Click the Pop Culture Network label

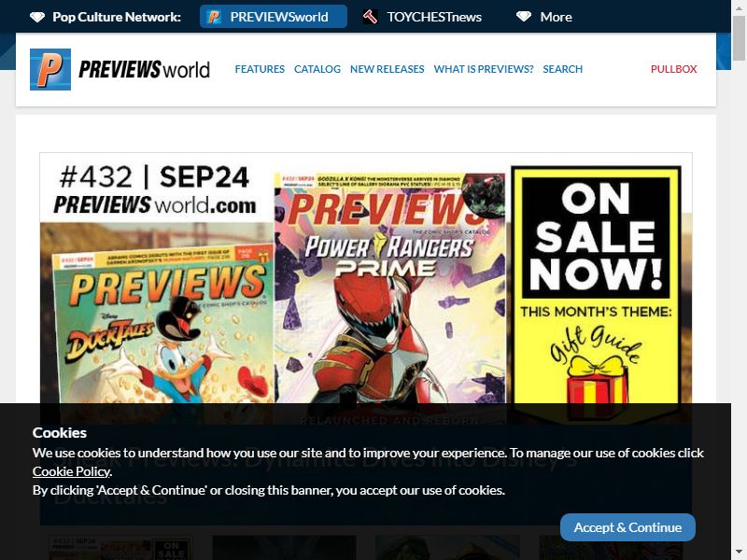click(x=117, y=17)
